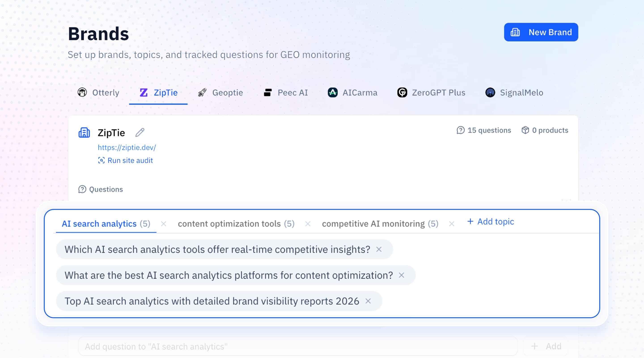
Task: Click the ZipTie building icon in the card
Action: (84, 133)
